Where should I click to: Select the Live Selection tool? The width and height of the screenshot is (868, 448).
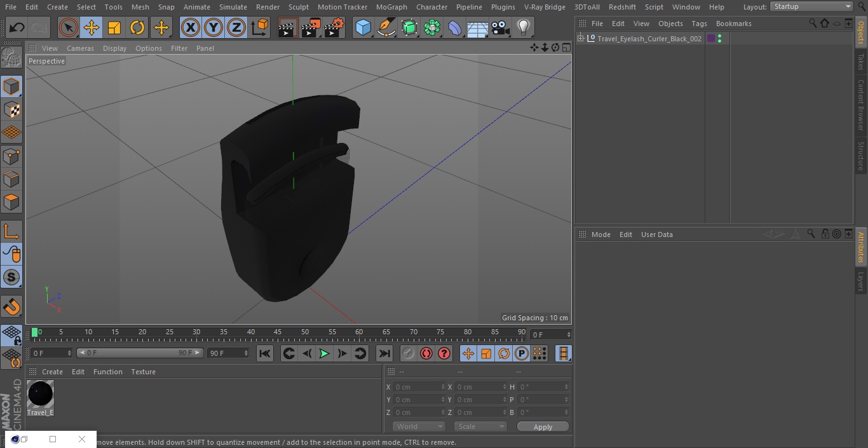(68, 28)
